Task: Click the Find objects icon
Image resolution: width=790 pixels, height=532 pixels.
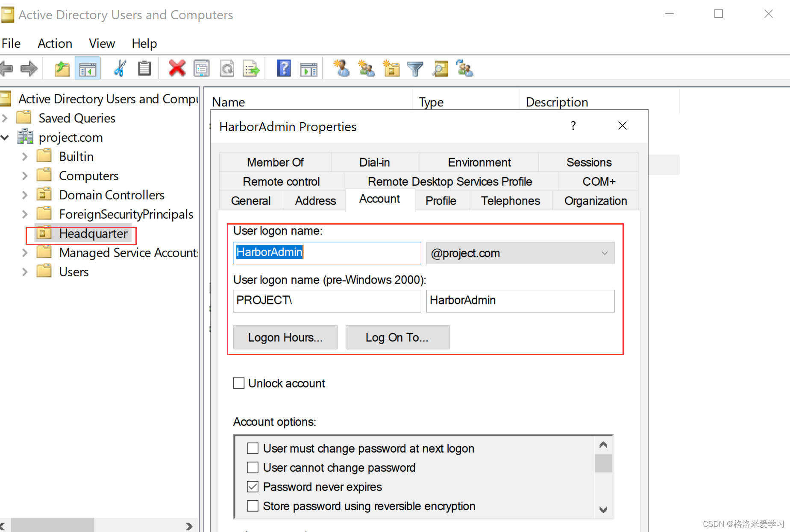Action: [x=440, y=68]
